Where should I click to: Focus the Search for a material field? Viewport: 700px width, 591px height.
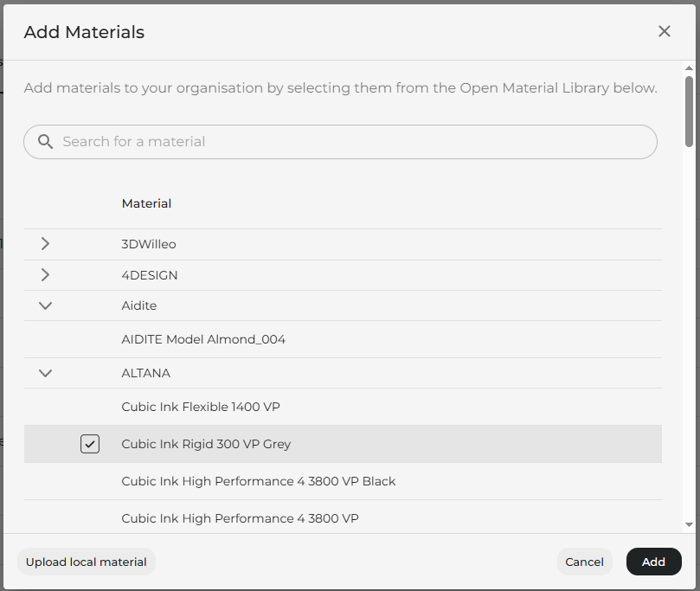pyautogui.click(x=340, y=142)
